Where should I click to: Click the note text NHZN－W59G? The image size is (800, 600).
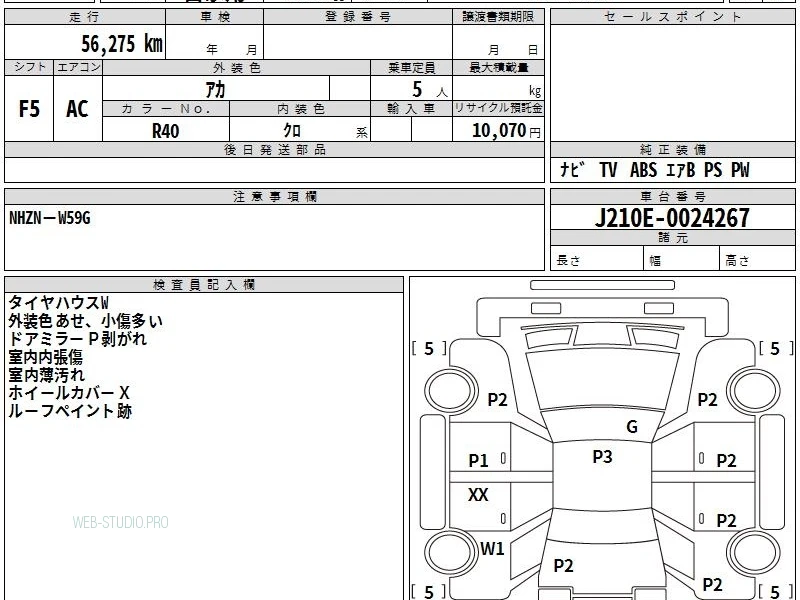[x=50, y=218]
